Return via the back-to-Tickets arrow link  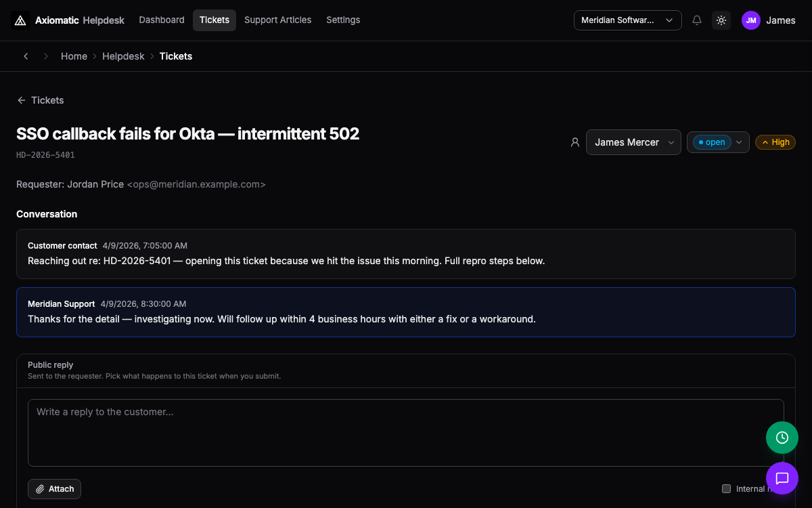point(41,100)
